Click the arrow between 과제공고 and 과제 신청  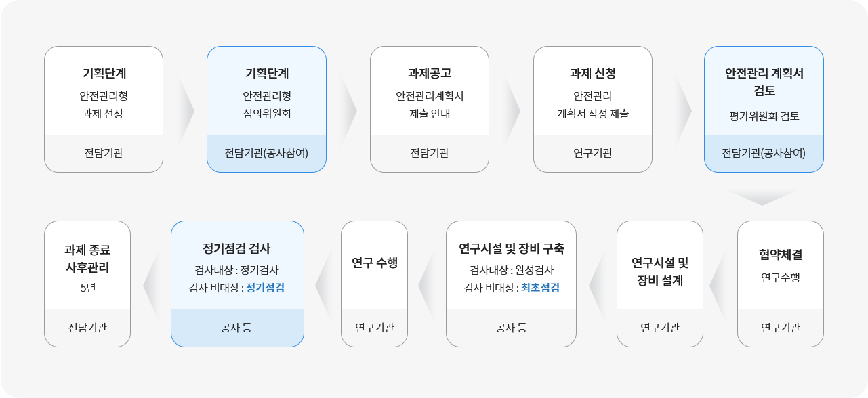512,110
